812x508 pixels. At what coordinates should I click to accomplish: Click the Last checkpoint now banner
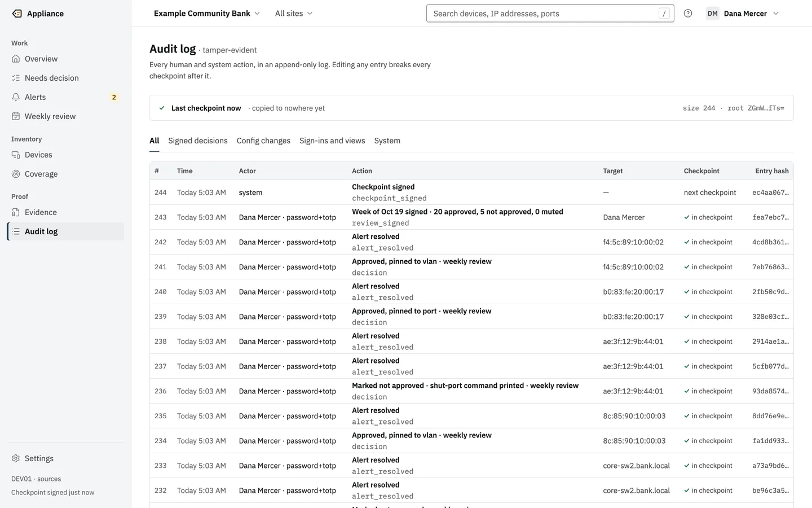[471, 108]
